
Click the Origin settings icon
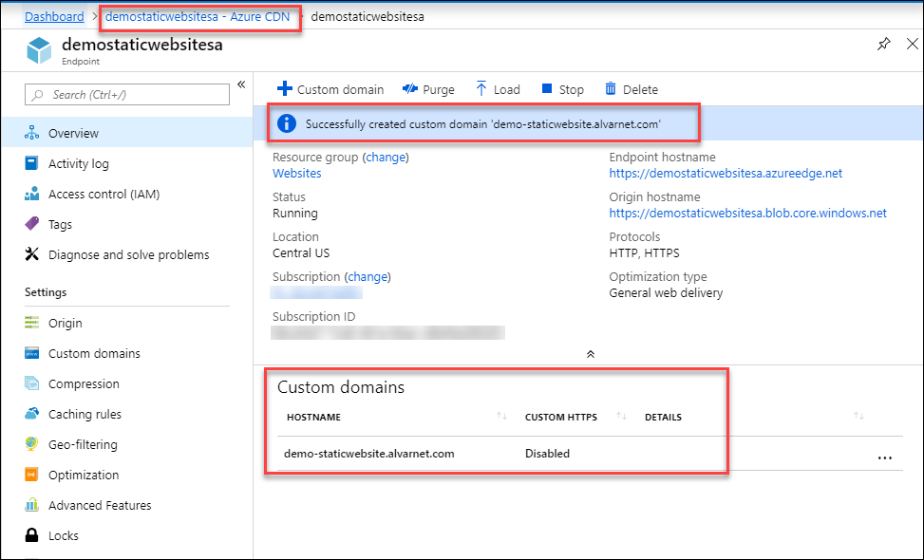32,323
